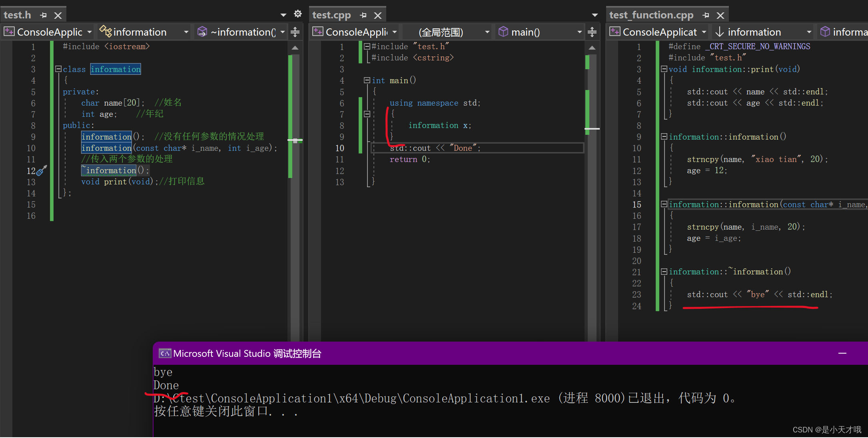The height and width of the screenshot is (438, 868).
Task: Click the split editor icon in test.cpp pane
Action: 592,32
